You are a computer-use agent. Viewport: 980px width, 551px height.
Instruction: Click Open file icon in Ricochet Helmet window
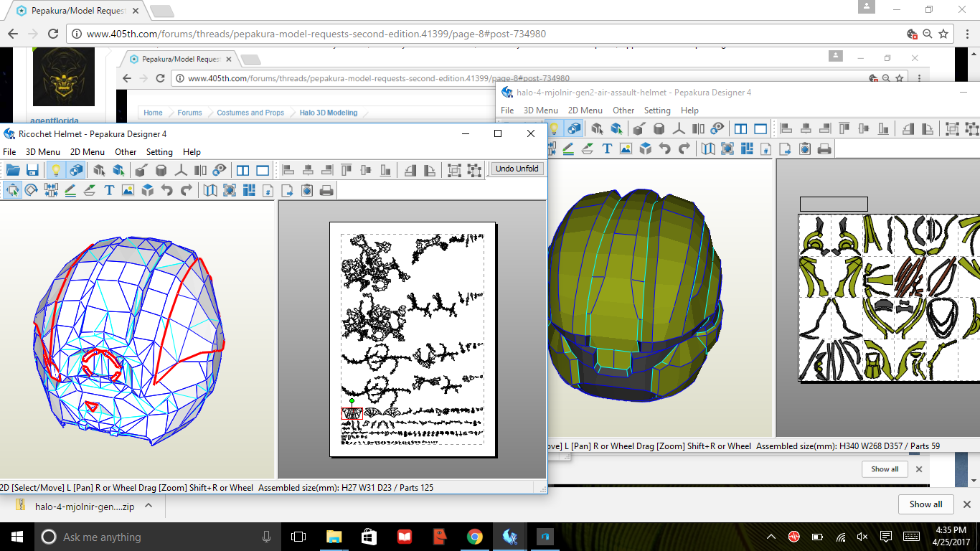[13, 170]
